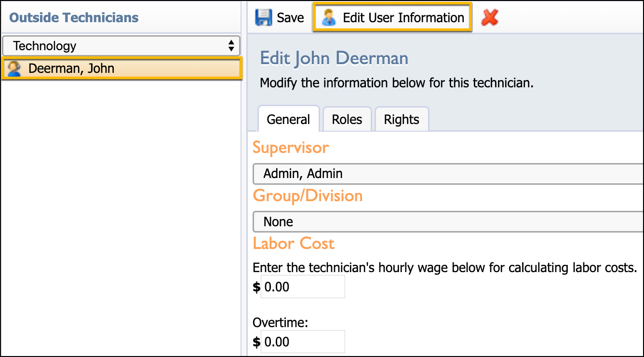Click the Edit John Deerman title
This screenshot has height=357, width=644.
click(x=334, y=59)
